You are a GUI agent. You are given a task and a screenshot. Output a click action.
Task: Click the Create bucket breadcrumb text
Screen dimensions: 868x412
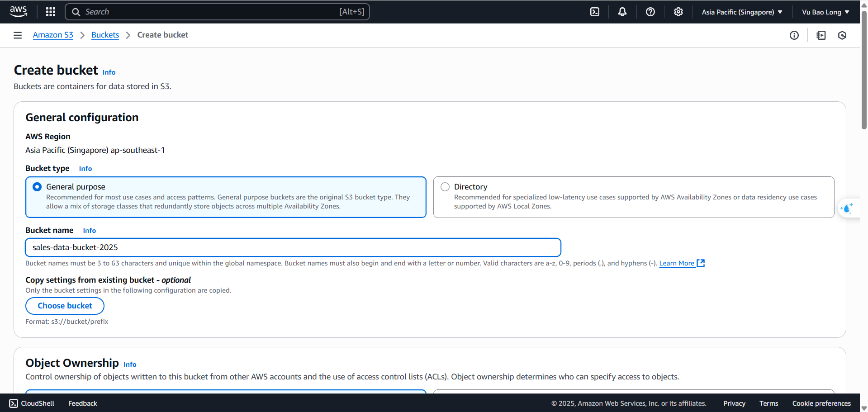(x=163, y=35)
